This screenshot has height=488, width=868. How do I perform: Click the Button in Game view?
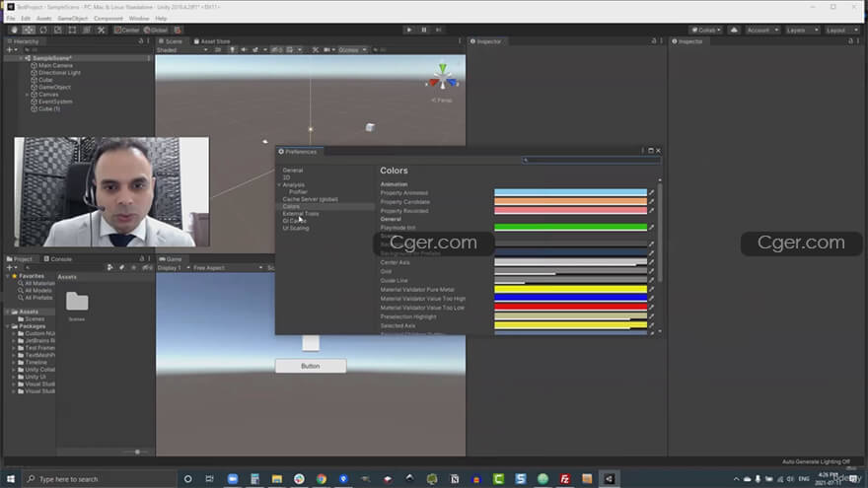tap(311, 367)
